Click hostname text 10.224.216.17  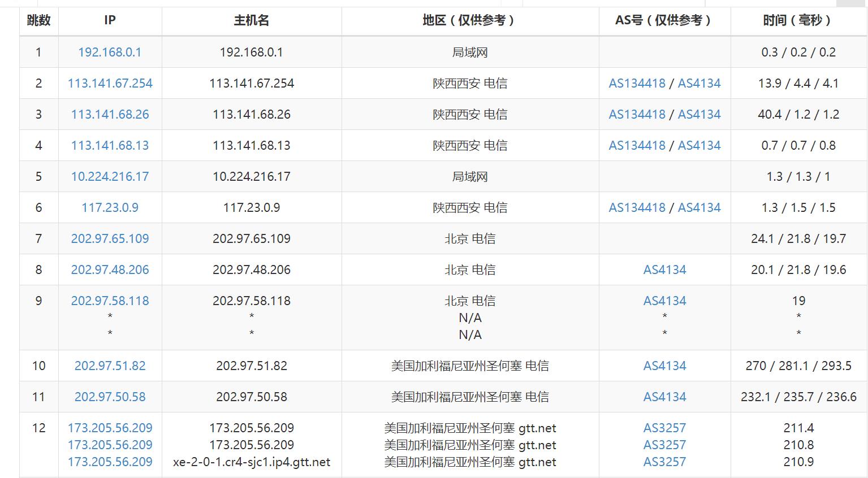coord(252,176)
